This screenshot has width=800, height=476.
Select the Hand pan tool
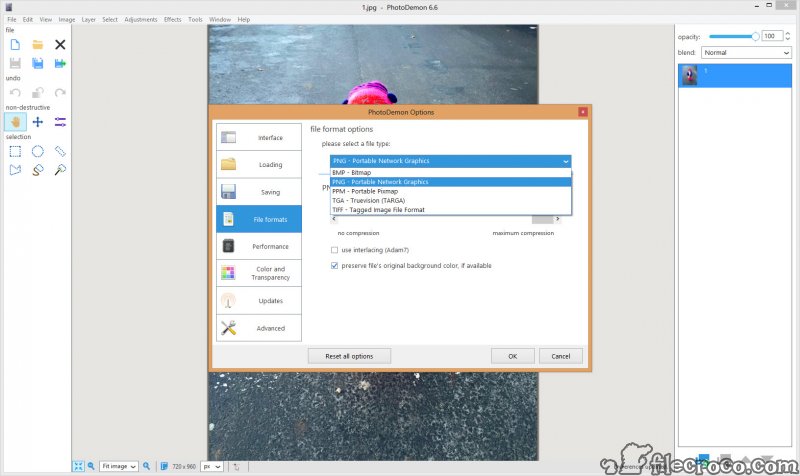(15, 122)
